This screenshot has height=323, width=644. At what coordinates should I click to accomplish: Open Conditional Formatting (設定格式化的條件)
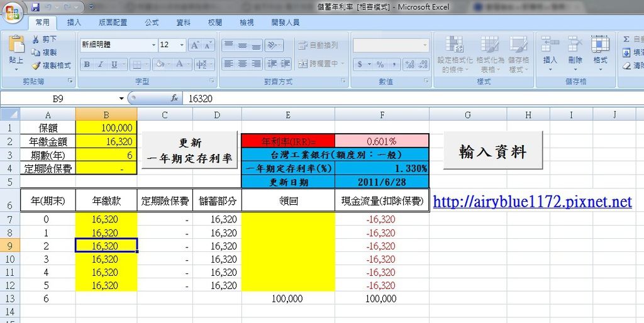coord(455,55)
